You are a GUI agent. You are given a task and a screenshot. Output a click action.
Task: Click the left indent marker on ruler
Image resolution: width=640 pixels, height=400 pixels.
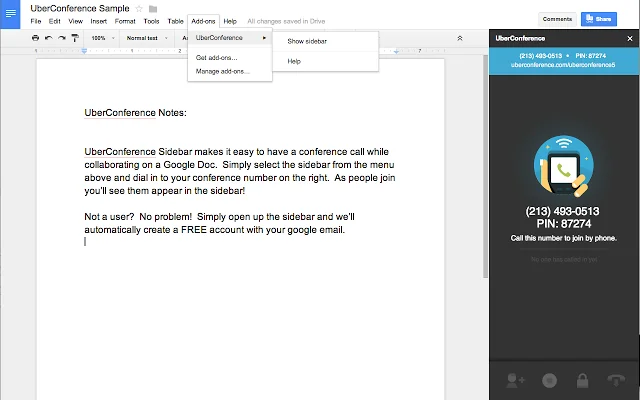(x=84, y=51)
